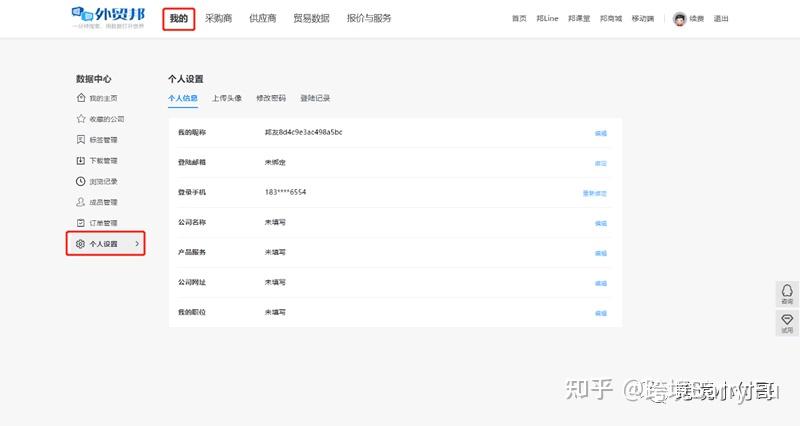
Task: Click the 移动端 header link
Action: pos(643,18)
